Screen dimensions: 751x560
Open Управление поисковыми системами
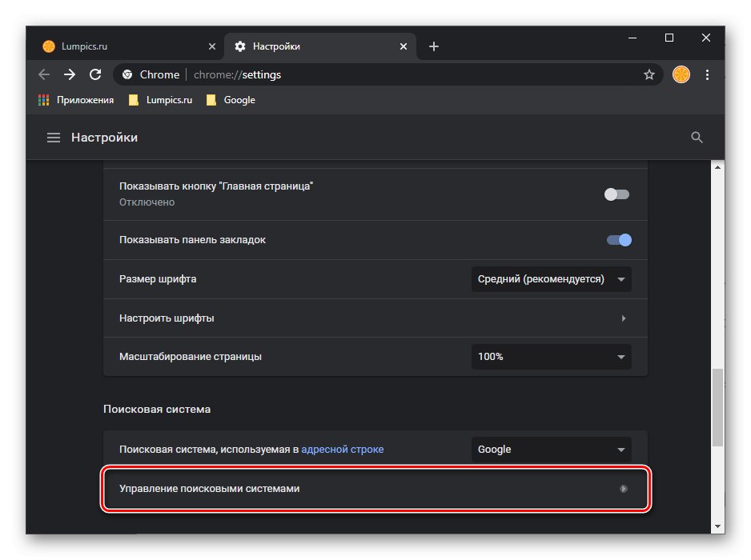point(375,487)
